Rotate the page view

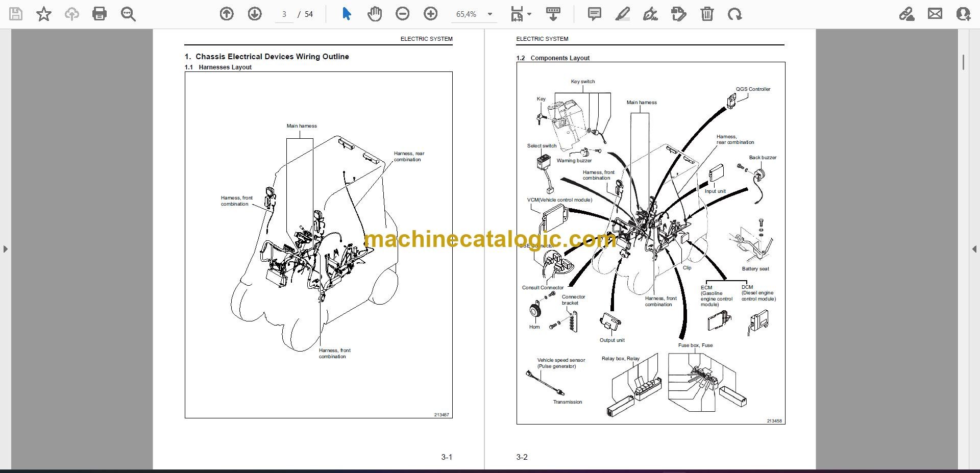[x=735, y=14]
